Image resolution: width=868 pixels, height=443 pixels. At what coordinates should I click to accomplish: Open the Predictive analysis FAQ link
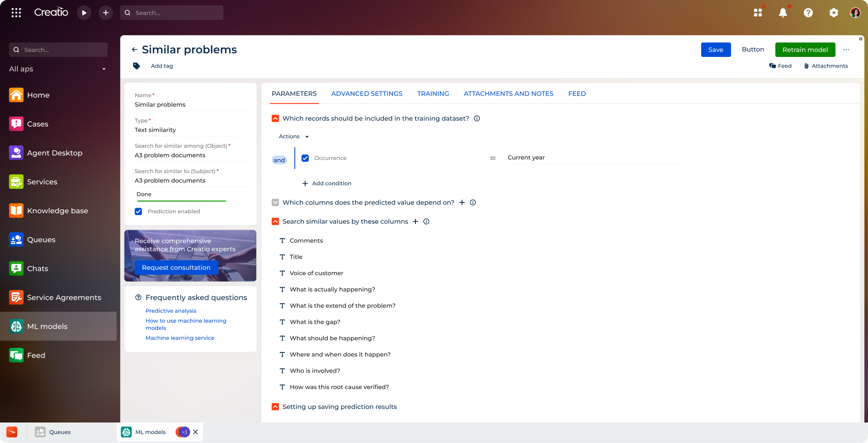click(x=171, y=311)
